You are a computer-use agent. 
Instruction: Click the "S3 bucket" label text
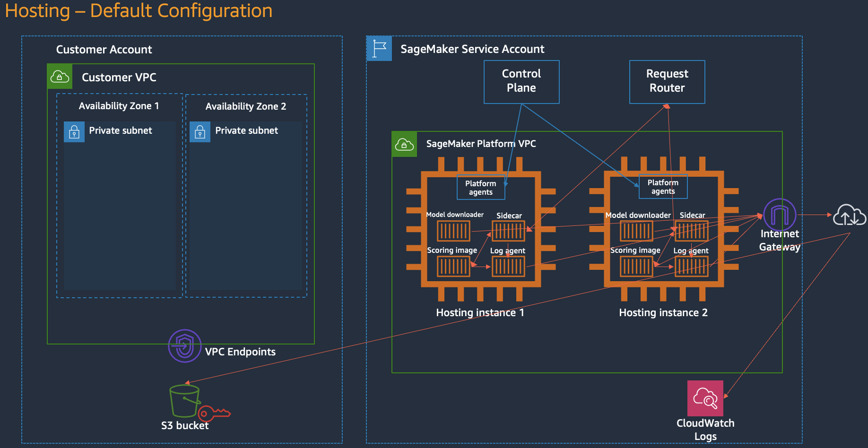pos(185,425)
